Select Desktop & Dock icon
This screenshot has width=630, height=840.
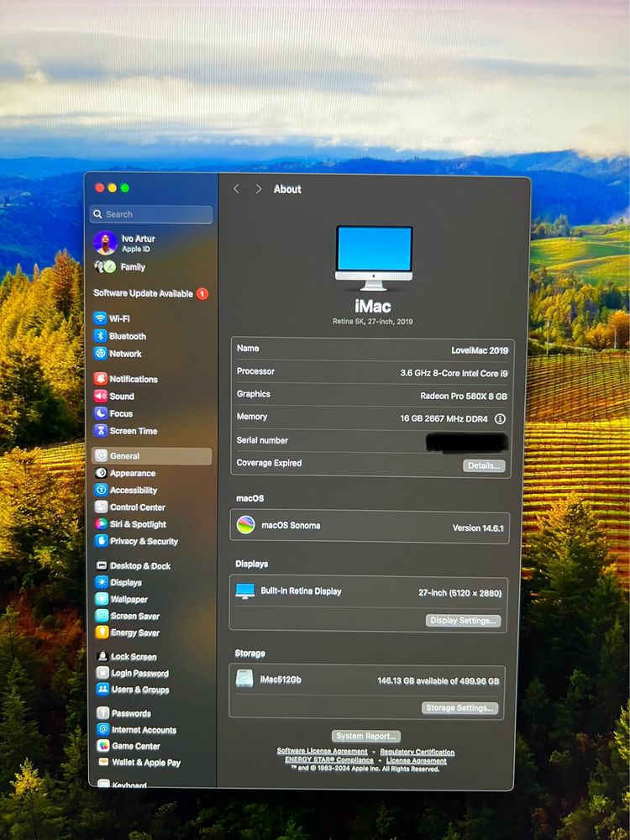[102, 565]
